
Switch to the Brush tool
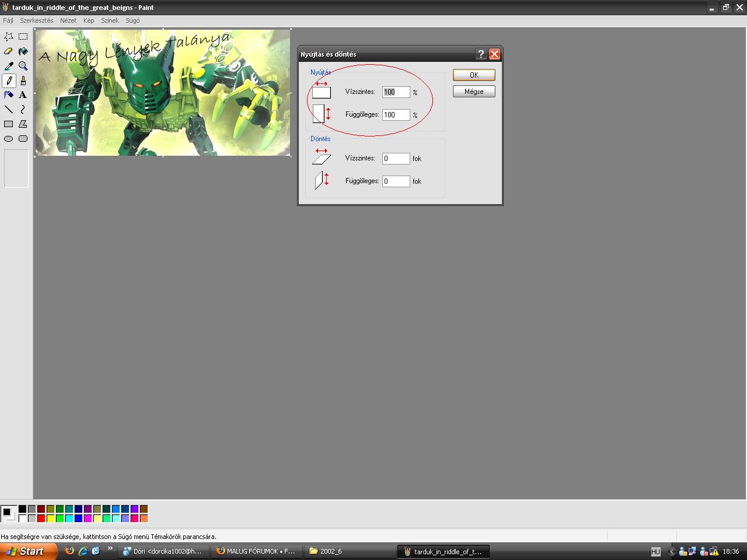click(x=23, y=80)
